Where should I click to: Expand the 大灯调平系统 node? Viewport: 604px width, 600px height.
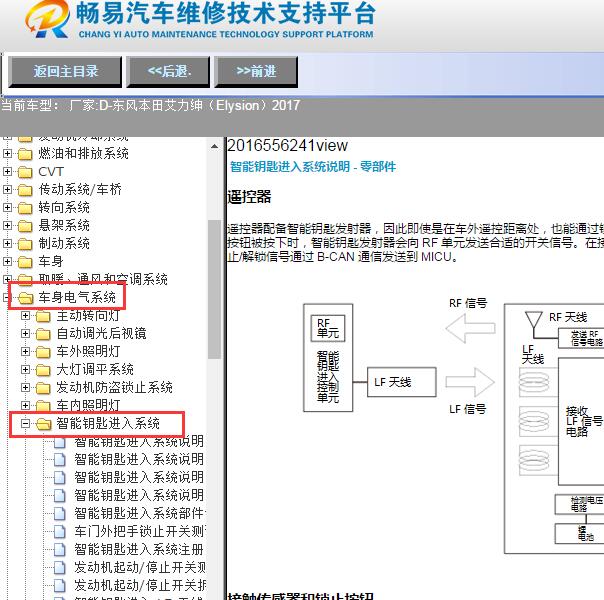point(25,370)
